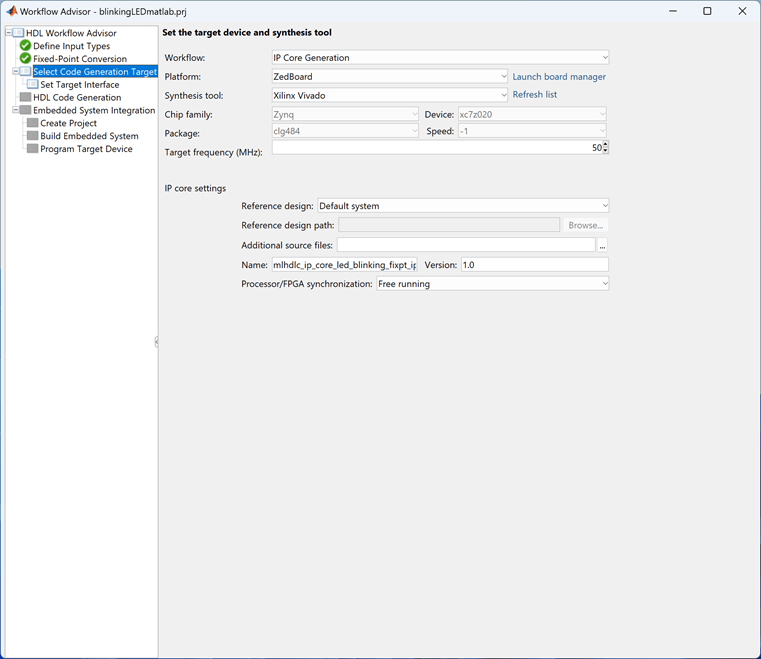Open Processor/FPGA synchronization dropdown
This screenshot has height=659, width=761.
tap(492, 284)
